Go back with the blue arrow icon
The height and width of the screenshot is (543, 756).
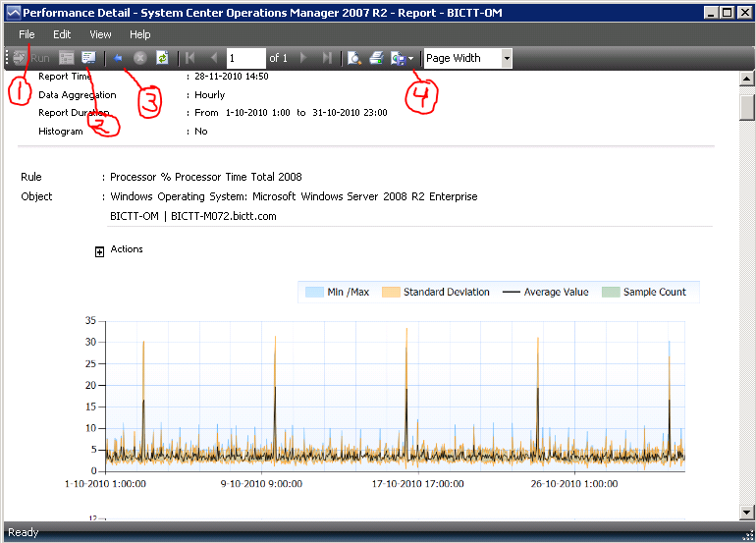(x=118, y=58)
